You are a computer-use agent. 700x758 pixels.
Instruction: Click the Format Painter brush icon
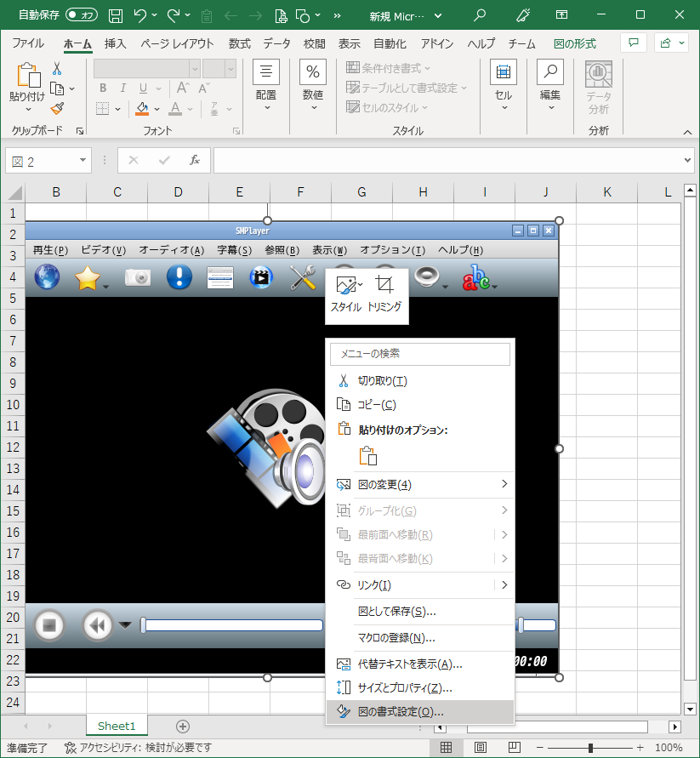[x=57, y=109]
